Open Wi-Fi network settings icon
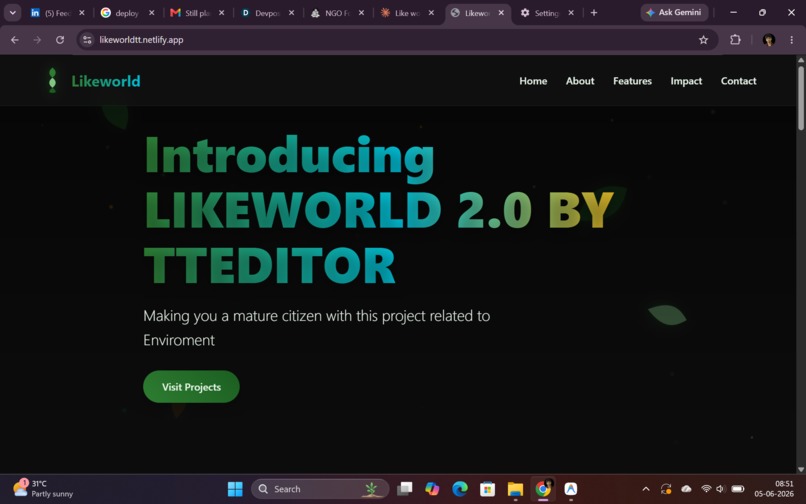This screenshot has width=806, height=504. coord(706,489)
